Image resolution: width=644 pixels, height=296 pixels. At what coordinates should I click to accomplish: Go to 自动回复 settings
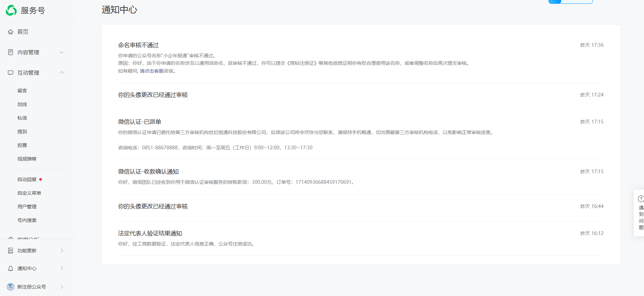coord(27,179)
